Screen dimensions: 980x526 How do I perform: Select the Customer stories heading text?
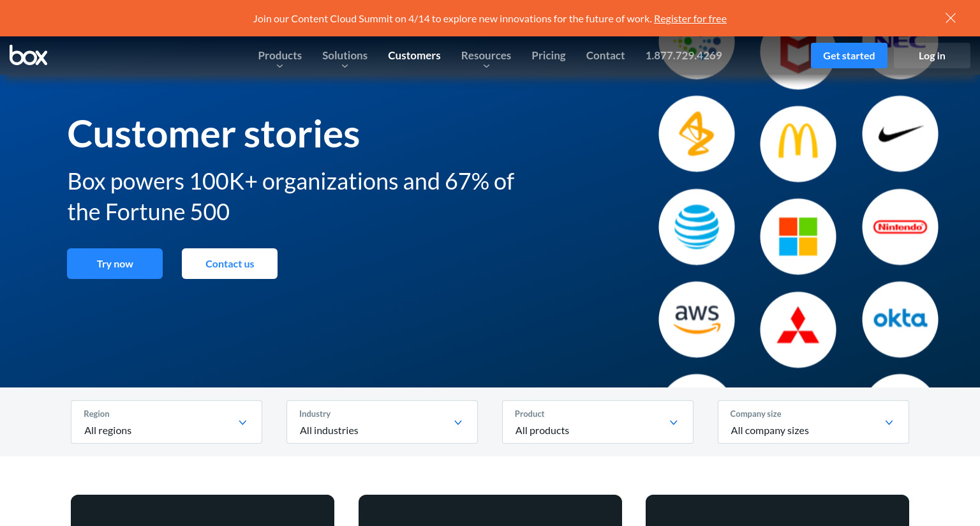214,134
